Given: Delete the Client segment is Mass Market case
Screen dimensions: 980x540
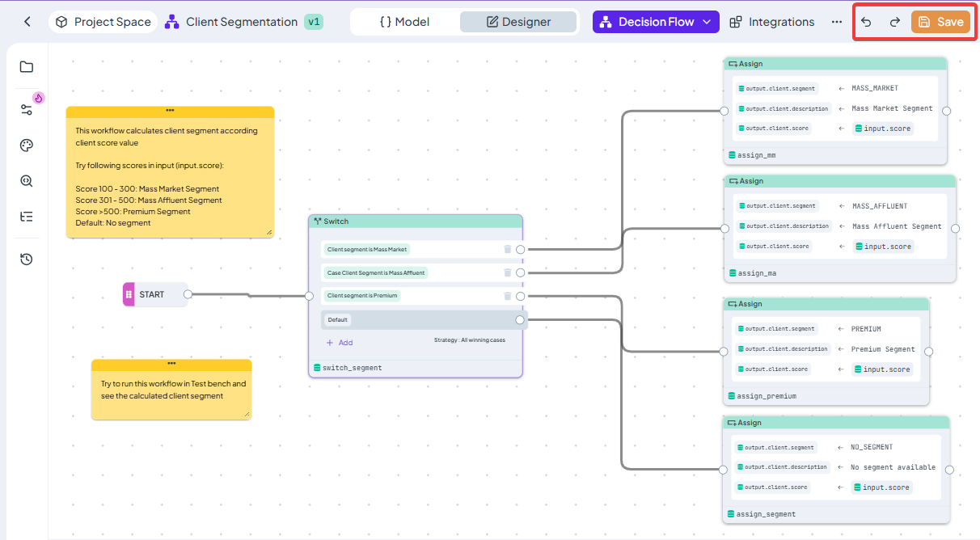Looking at the screenshot, I should pos(508,250).
